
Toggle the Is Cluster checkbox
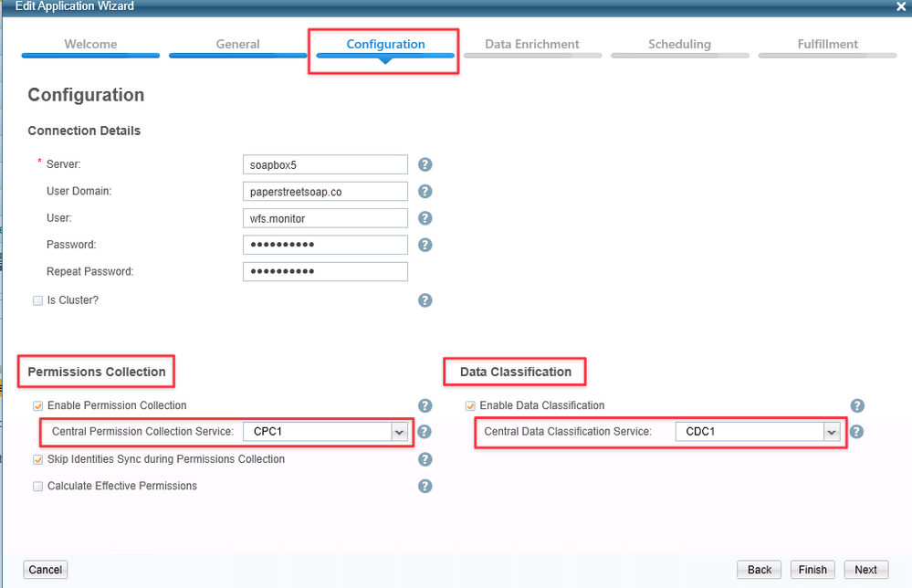click(x=38, y=300)
